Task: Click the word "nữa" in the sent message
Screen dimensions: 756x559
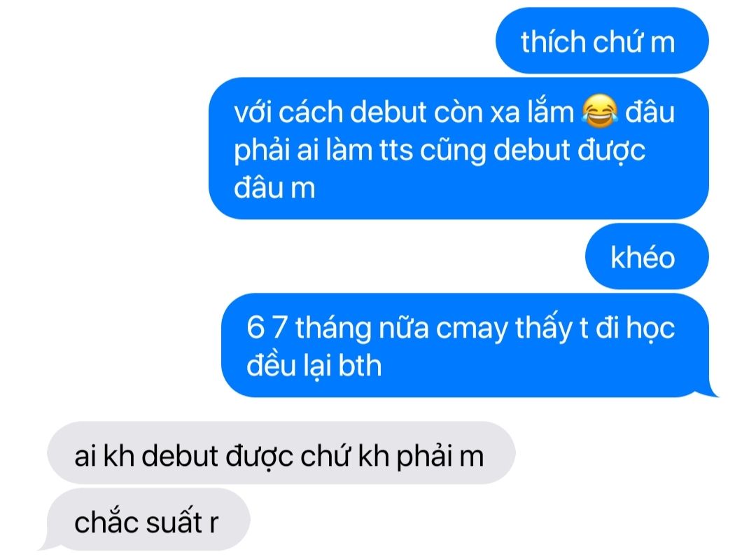Action: pyautogui.click(x=404, y=328)
